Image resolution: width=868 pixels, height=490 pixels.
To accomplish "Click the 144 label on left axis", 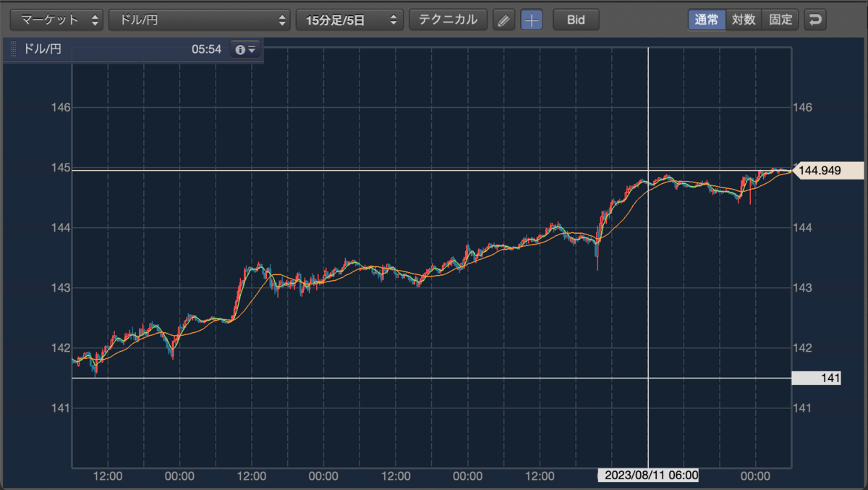I will pos(61,228).
